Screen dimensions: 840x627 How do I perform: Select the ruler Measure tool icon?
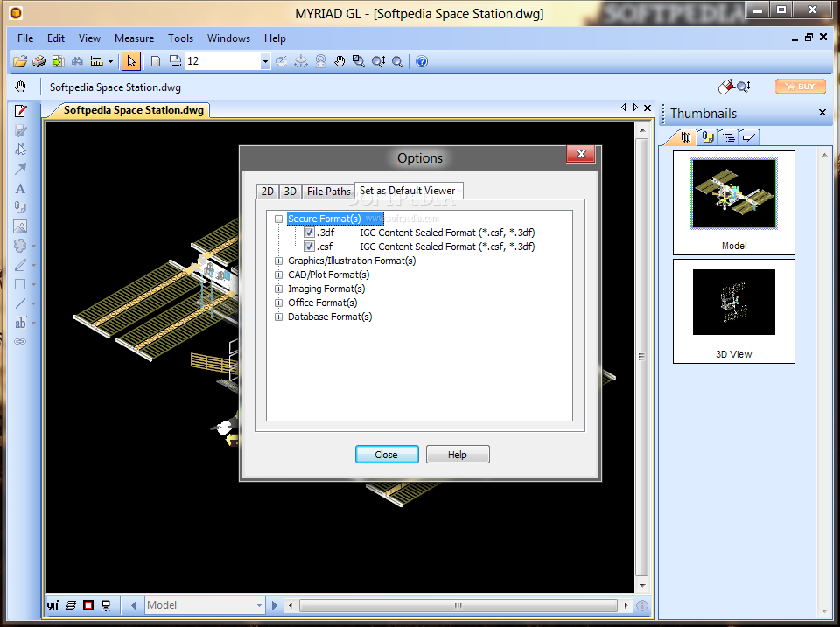(x=96, y=61)
